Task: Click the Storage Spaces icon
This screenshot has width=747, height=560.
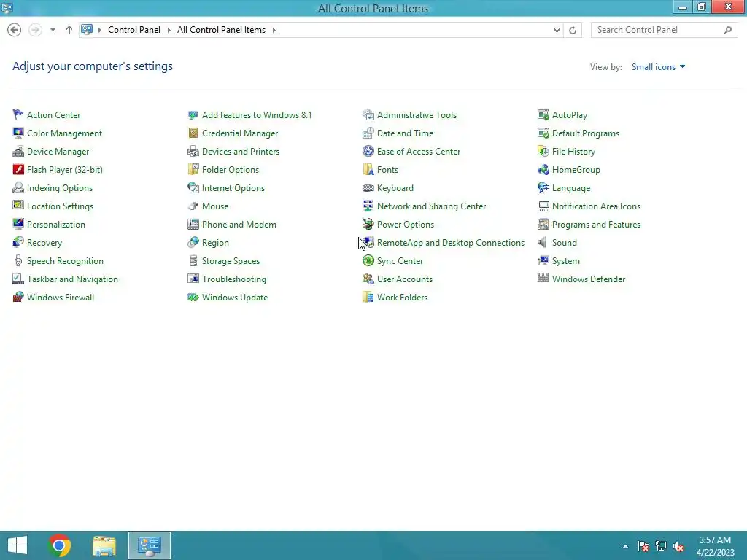Action: pyautogui.click(x=193, y=260)
